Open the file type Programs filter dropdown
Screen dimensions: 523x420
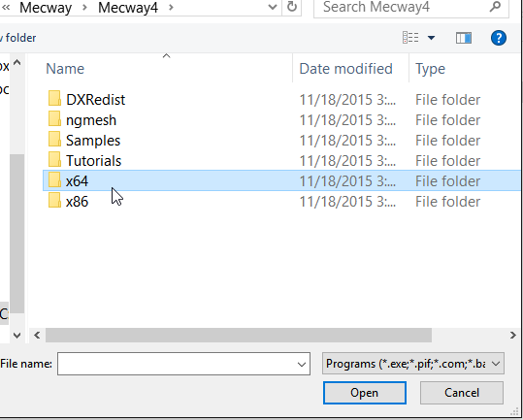pos(413,364)
